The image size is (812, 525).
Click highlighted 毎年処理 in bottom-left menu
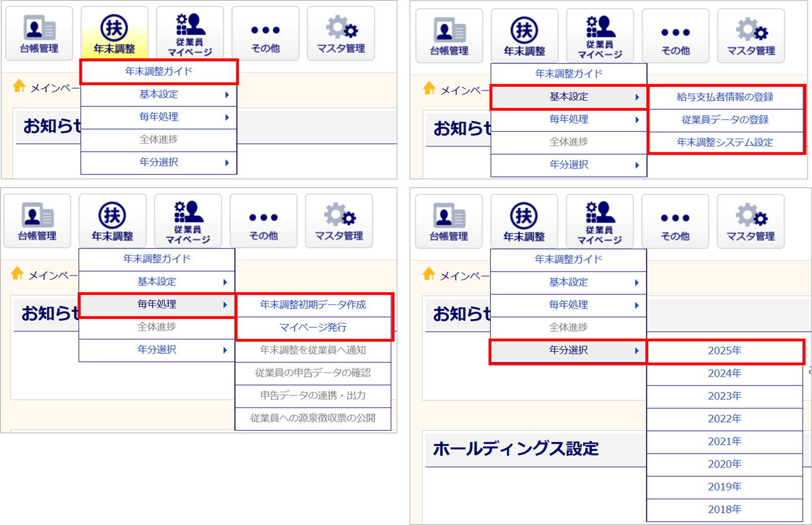157,305
